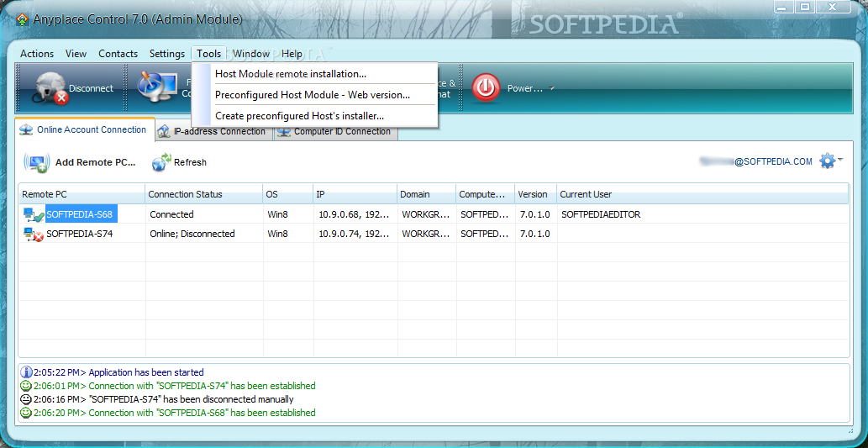Click the Disconnect toolbar icon
Image resolution: width=868 pixels, height=448 pixels.
(x=51, y=89)
